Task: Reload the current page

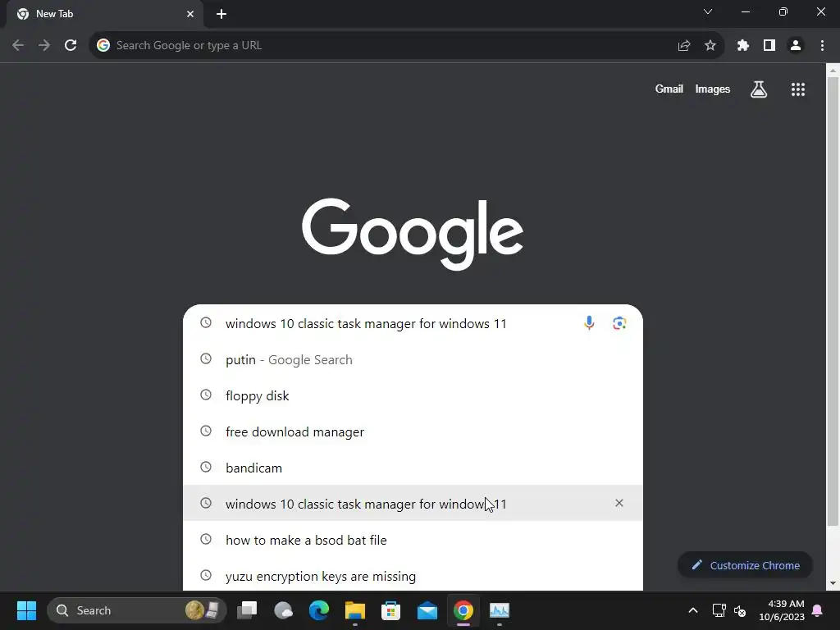Action: pyautogui.click(x=71, y=46)
